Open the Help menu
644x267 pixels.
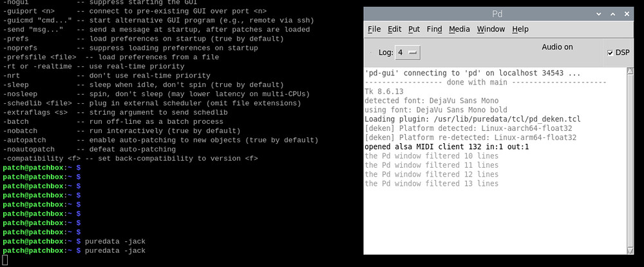coord(520,29)
